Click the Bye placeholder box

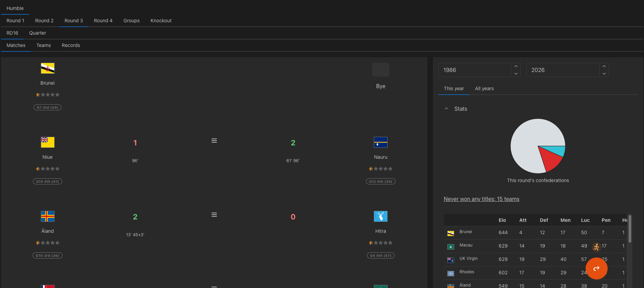pos(380,70)
